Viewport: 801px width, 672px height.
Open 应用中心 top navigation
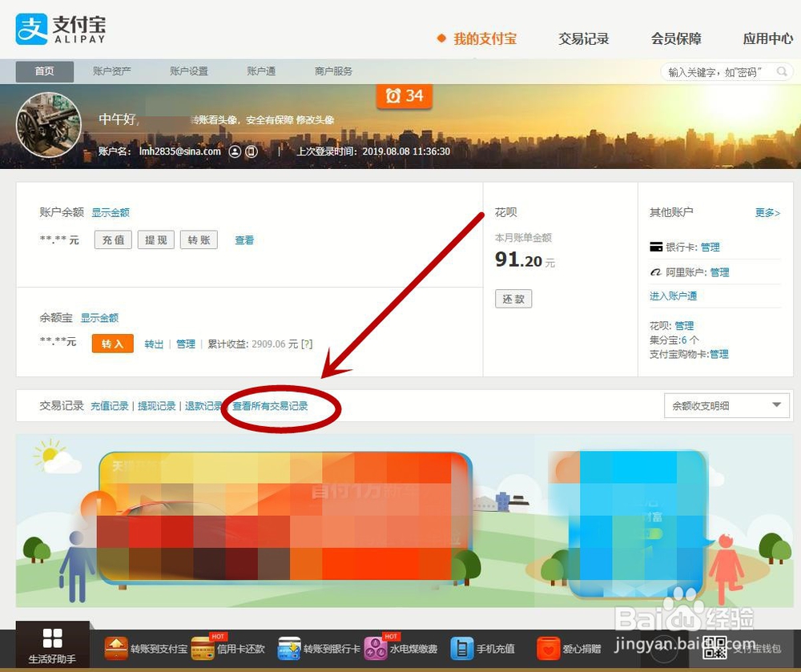[768, 38]
